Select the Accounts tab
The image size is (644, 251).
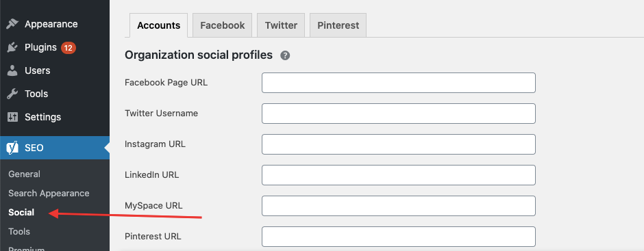(158, 25)
